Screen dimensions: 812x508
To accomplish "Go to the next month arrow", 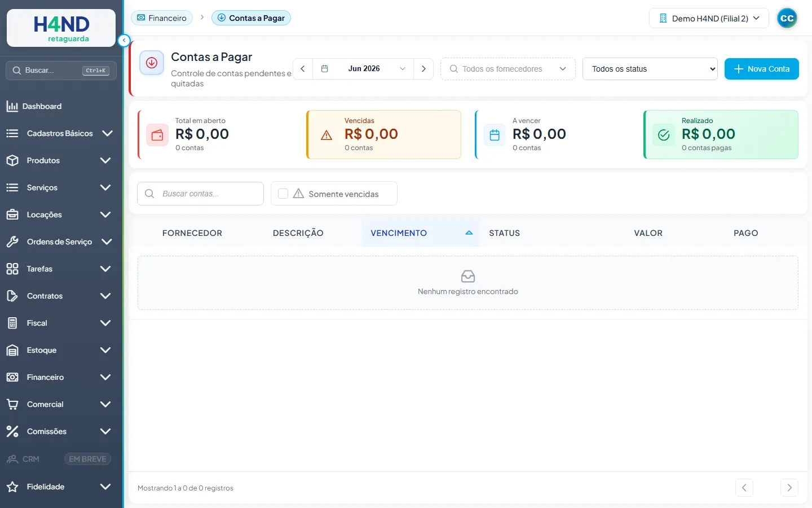I will coord(423,69).
